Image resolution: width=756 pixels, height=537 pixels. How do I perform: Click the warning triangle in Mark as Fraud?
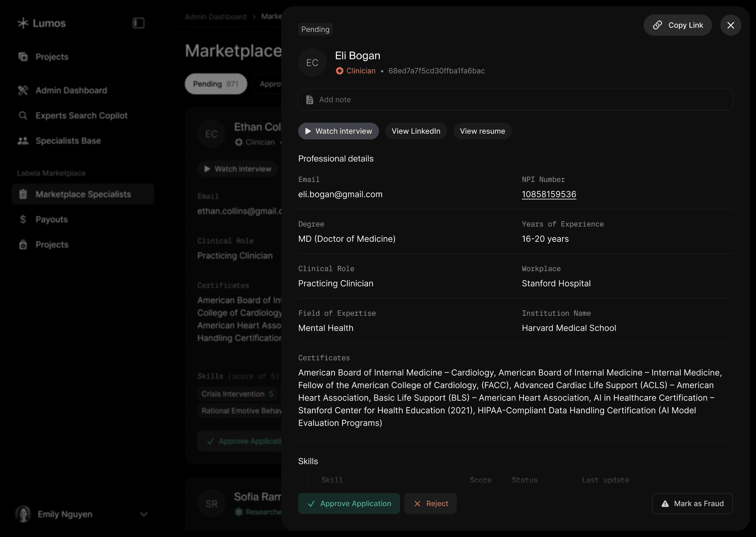665,503
